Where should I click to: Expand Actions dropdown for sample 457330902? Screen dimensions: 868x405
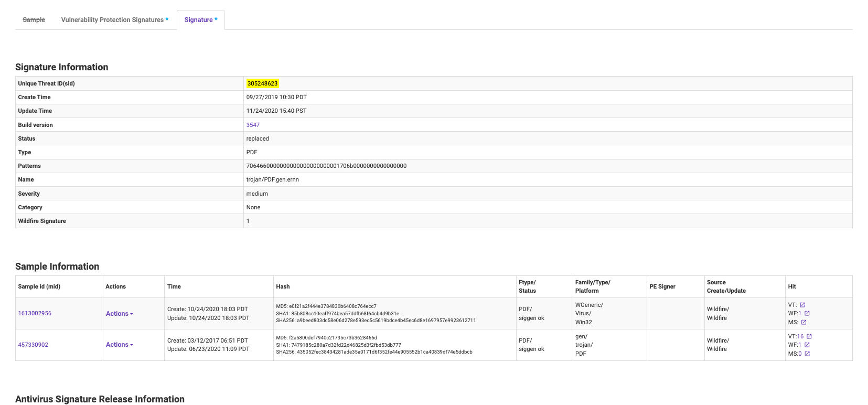coord(120,345)
